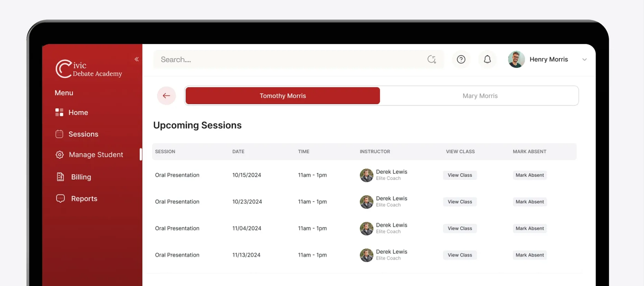Click the Reports chat bubble icon

tap(61, 198)
